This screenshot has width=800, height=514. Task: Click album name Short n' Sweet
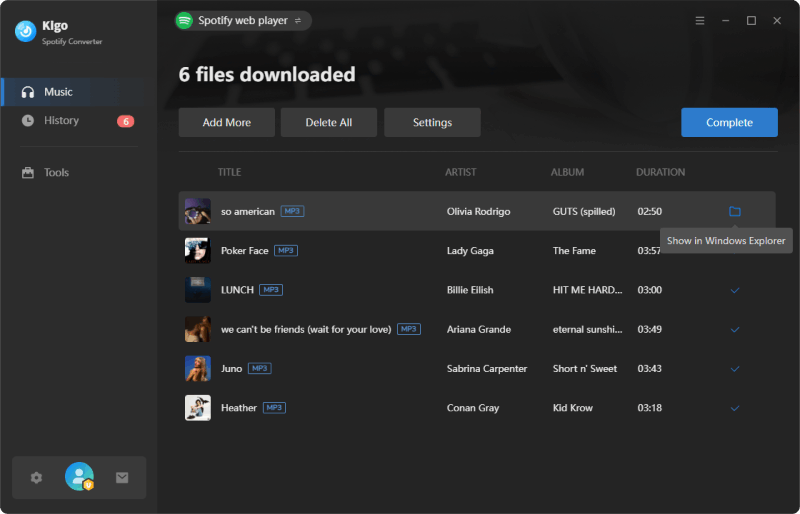pyautogui.click(x=585, y=369)
